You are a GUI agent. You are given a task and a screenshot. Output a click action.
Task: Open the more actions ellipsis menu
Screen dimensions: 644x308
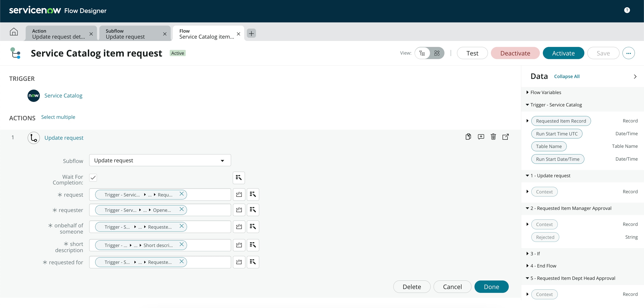[628, 53]
